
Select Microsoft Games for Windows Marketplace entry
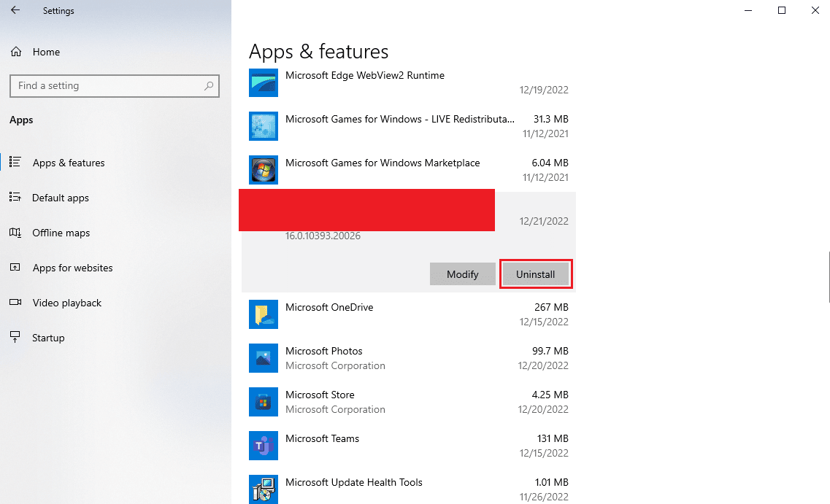coord(409,170)
